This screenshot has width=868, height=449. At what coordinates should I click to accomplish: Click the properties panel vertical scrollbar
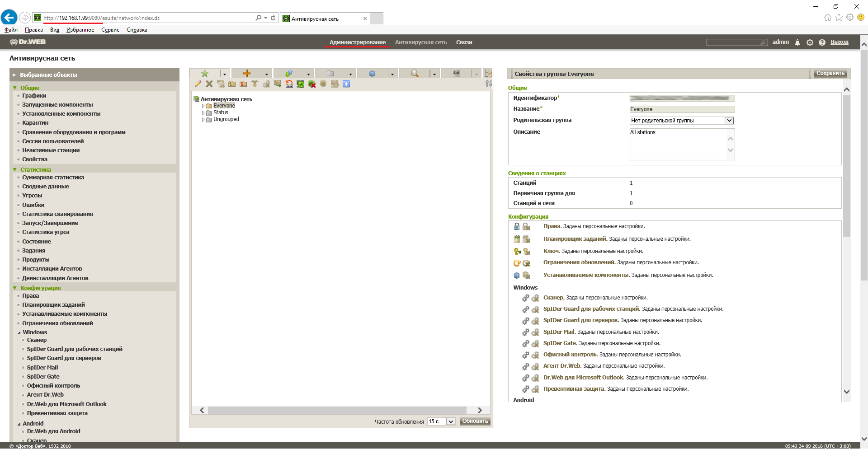click(847, 166)
